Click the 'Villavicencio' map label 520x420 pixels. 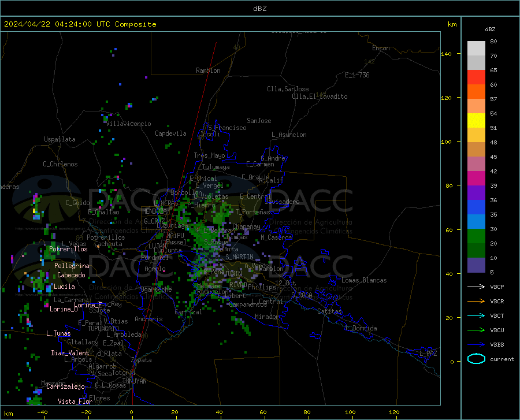point(129,124)
